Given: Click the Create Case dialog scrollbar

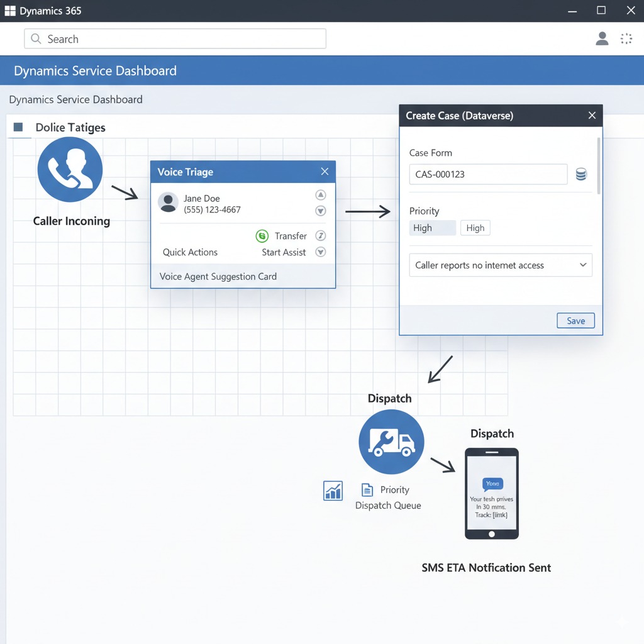Looking at the screenshot, I should [599, 166].
